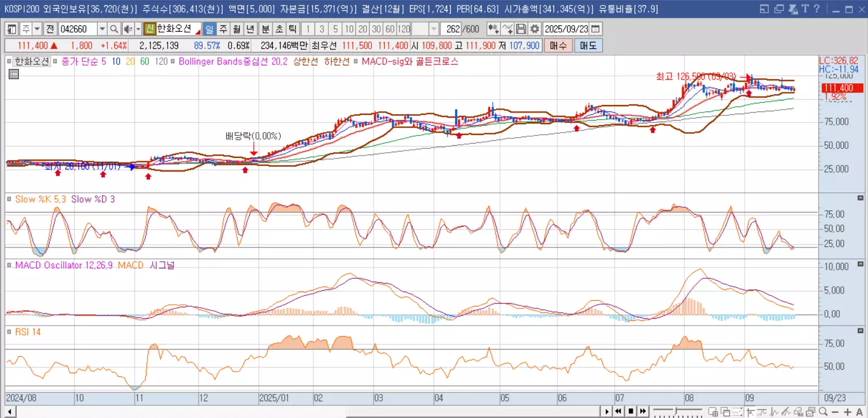This screenshot has height=418, width=868.
Task: Choose interval 5 button
Action: point(335,29)
